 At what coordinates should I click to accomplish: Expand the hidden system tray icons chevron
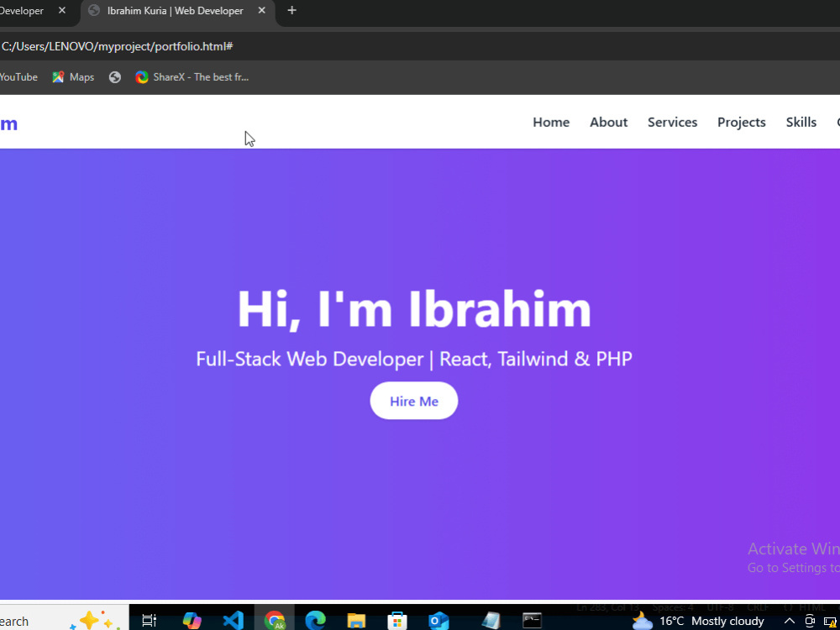790,621
